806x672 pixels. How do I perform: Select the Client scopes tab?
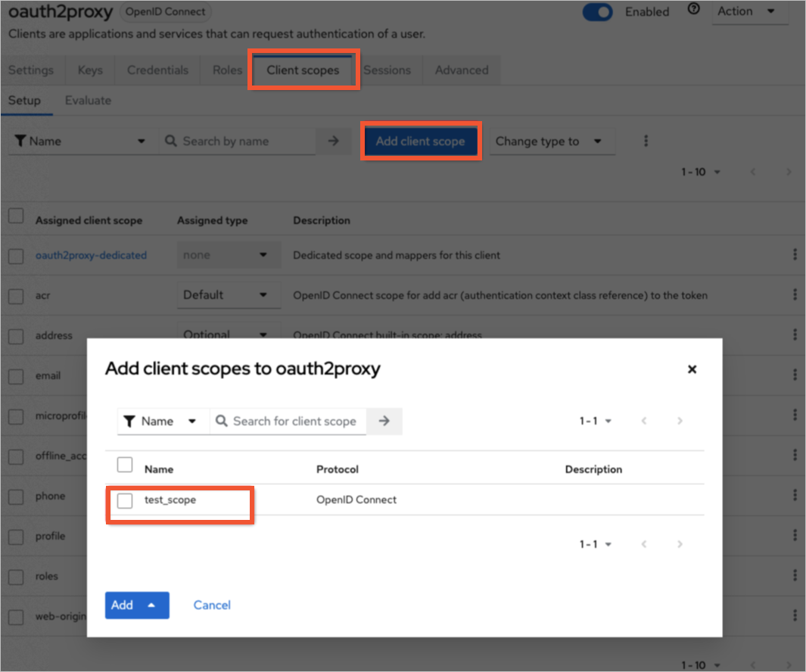click(x=303, y=70)
